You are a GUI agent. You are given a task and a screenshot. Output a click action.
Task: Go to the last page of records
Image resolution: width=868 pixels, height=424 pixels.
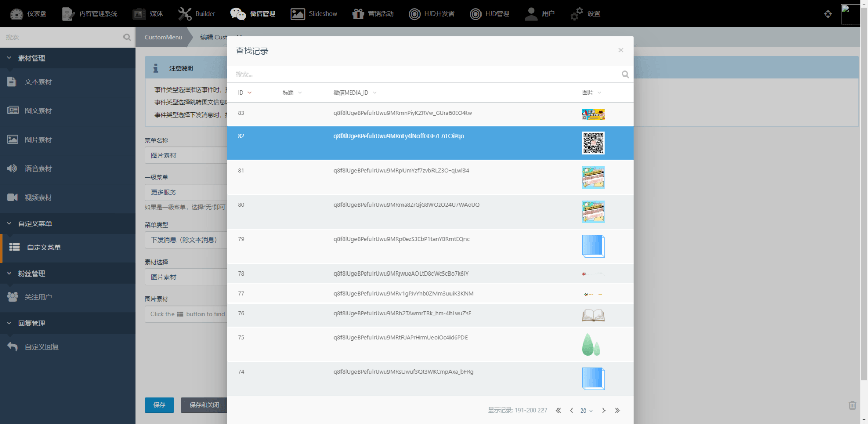tap(617, 411)
